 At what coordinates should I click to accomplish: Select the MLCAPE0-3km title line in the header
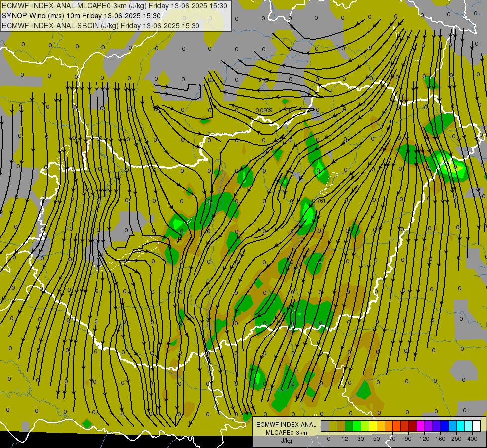coord(114,6)
